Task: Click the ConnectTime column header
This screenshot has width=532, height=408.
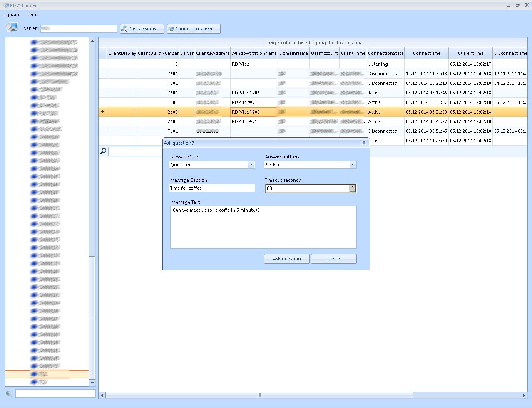Action: coord(426,53)
